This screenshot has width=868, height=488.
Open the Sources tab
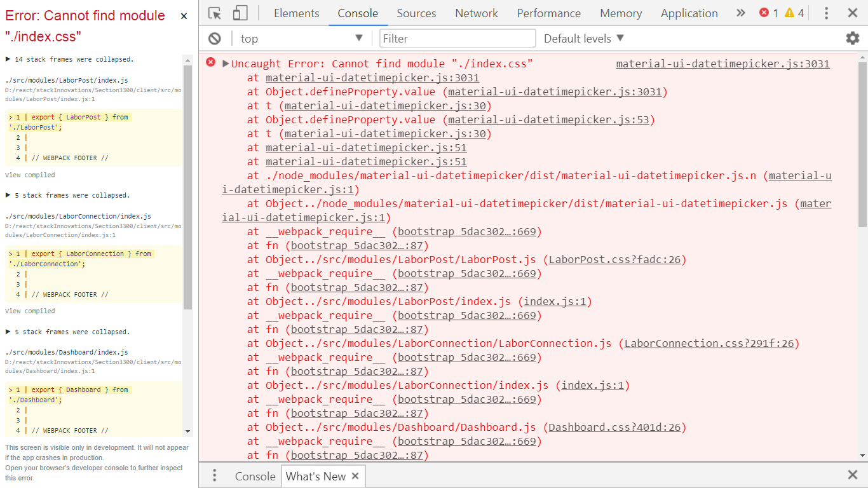(416, 13)
